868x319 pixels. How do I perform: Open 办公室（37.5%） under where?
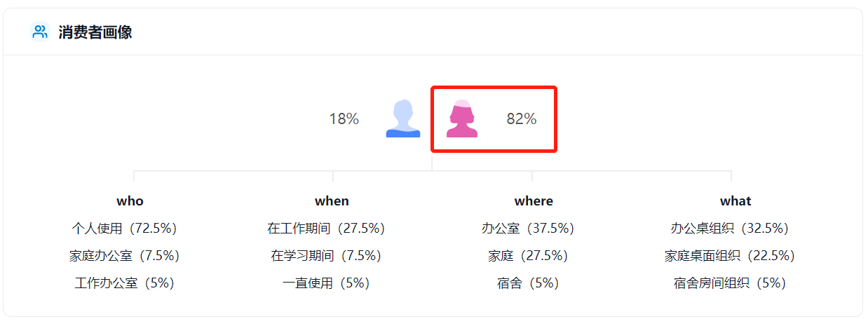[x=528, y=229]
